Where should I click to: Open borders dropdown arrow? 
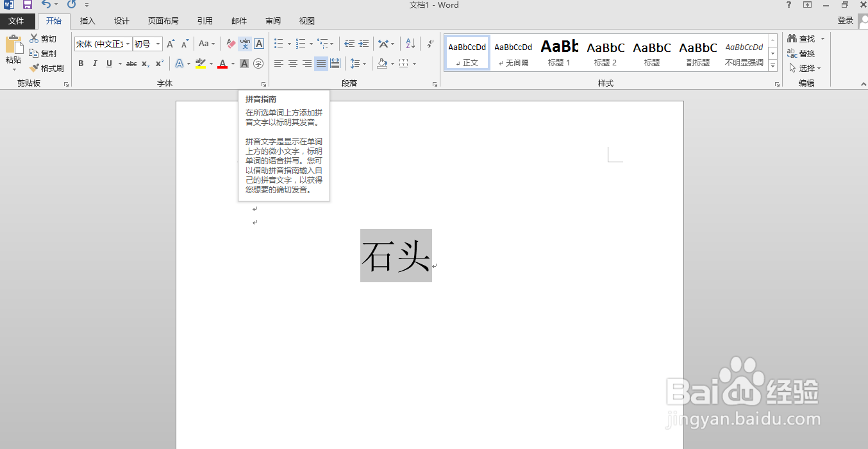(414, 64)
